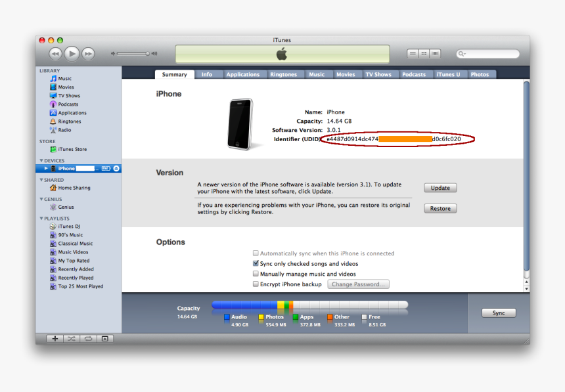Open the Movies tab
This screenshot has height=392, width=565.
point(346,75)
